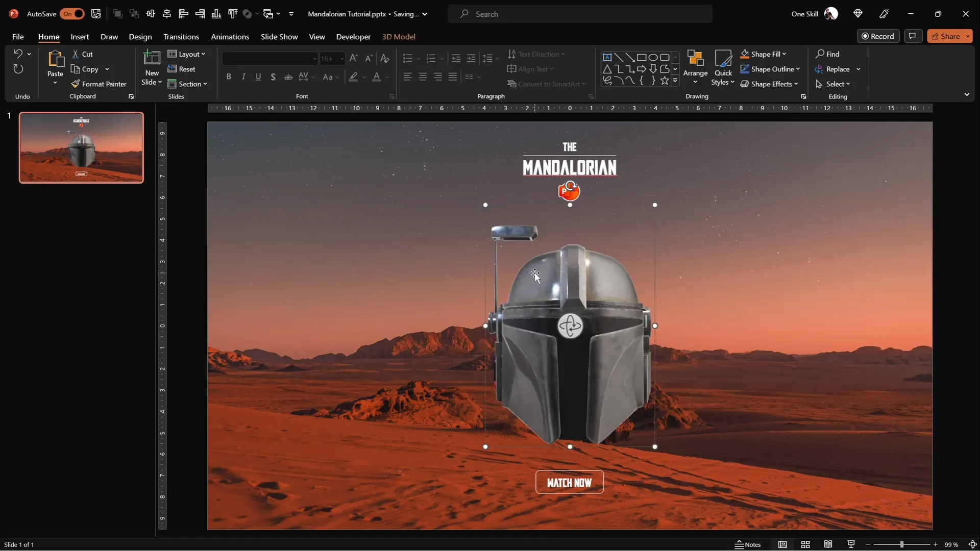
Task: Open the font size dropdown
Action: click(341, 59)
